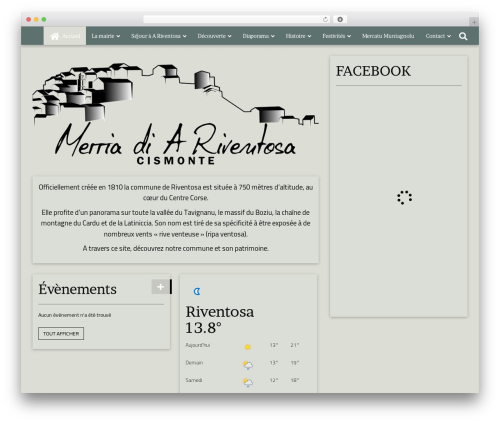
Task: Expand the Festivités menu
Action: (x=336, y=36)
